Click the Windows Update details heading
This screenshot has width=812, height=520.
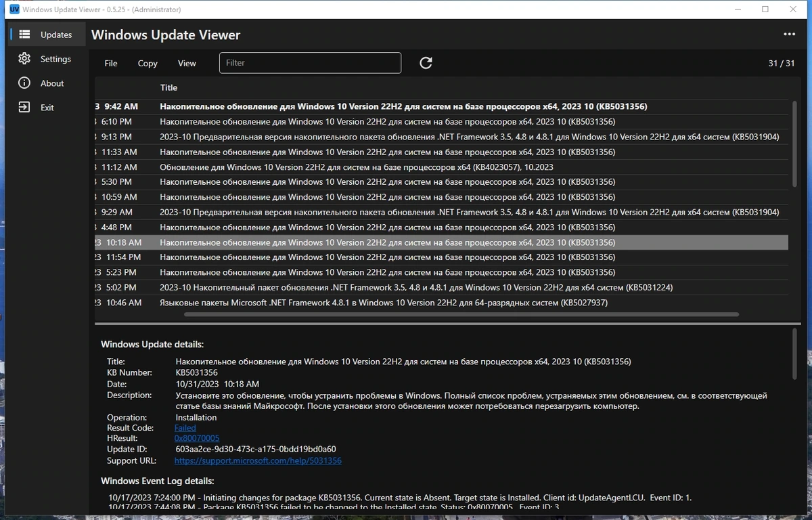152,345
